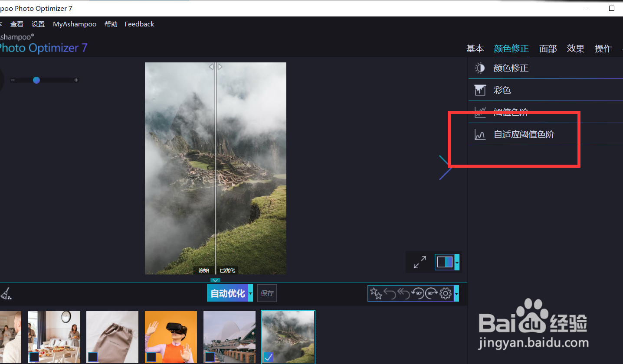Switch to the 颜色修正 tab

tap(511, 49)
